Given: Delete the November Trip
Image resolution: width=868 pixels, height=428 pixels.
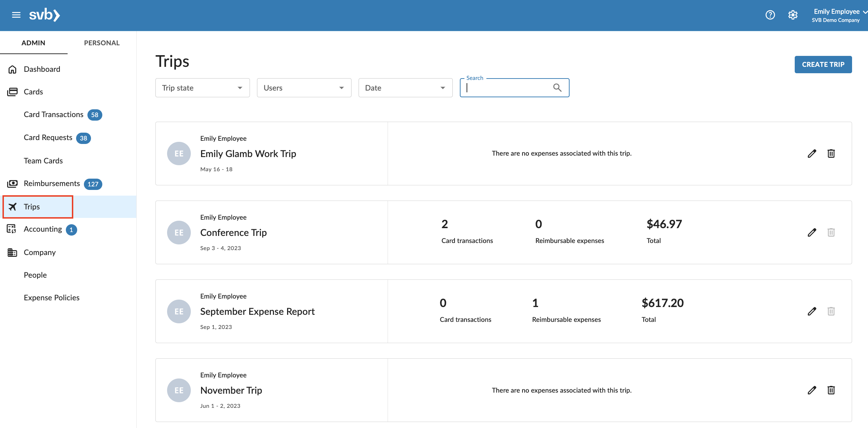Looking at the screenshot, I should [x=831, y=390].
